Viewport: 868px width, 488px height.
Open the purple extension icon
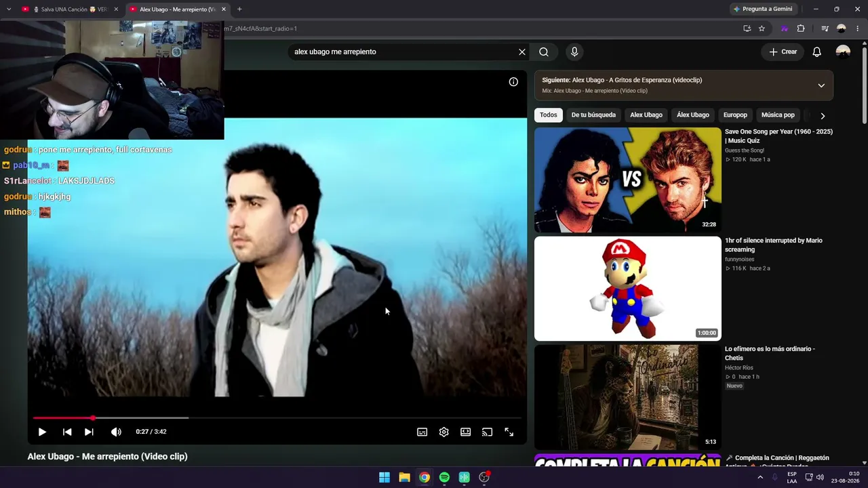[785, 28]
